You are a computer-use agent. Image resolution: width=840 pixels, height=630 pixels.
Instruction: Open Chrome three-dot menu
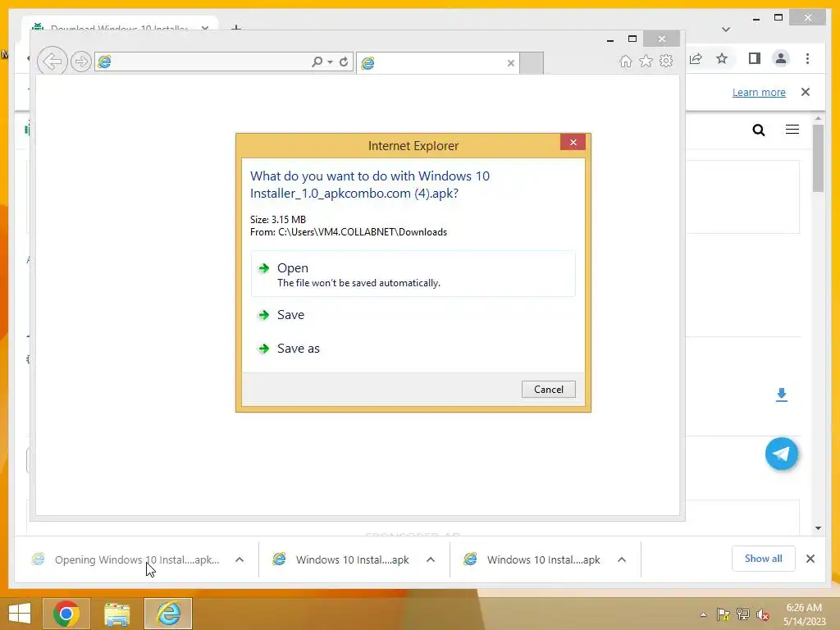(x=807, y=58)
